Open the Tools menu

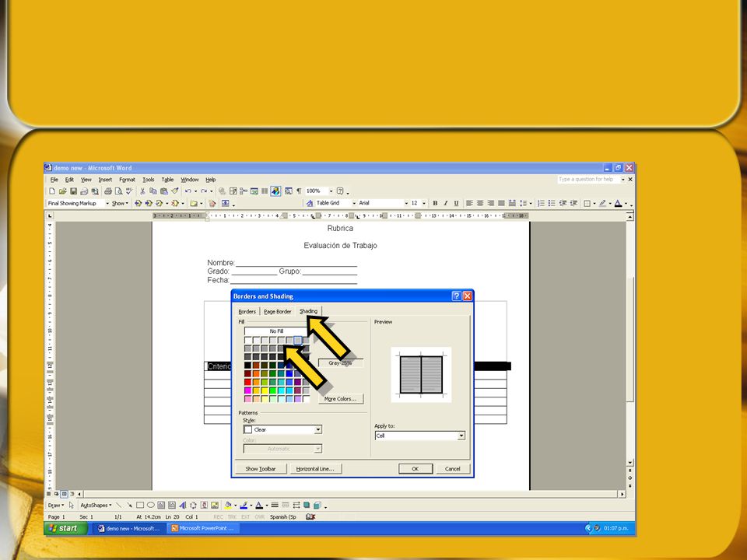pyautogui.click(x=148, y=180)
